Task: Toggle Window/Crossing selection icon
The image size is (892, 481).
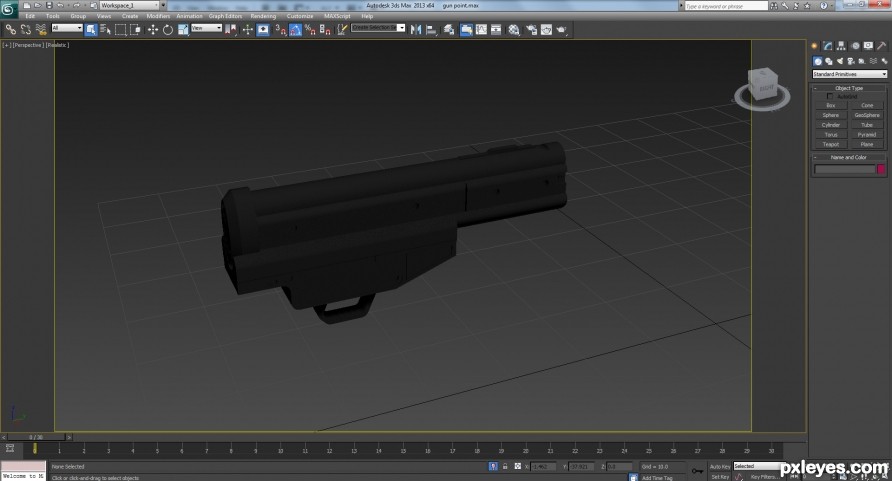Action: [135, 30]
